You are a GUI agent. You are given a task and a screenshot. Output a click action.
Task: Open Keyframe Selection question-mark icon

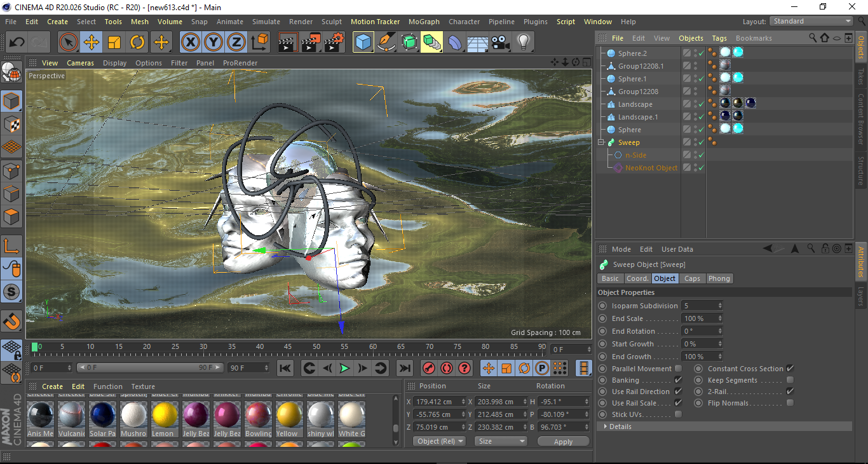tap(465, 368)
